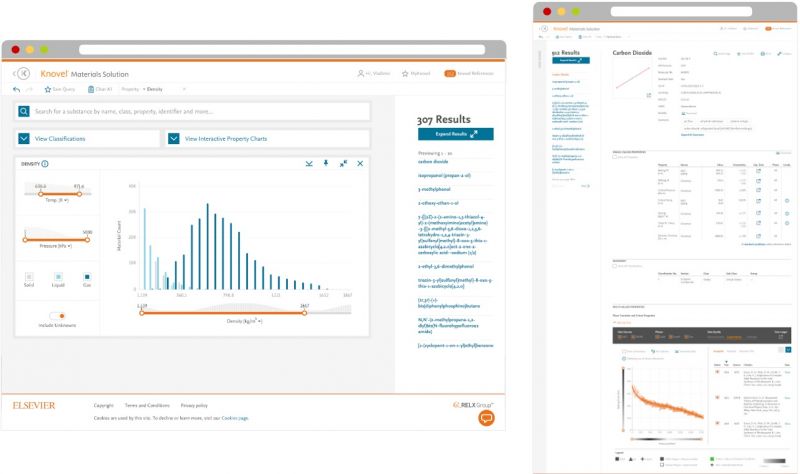Click the Elsevier logo in footer
The width and height of the screenshot is (800, 474).
(x=34, y=406)
